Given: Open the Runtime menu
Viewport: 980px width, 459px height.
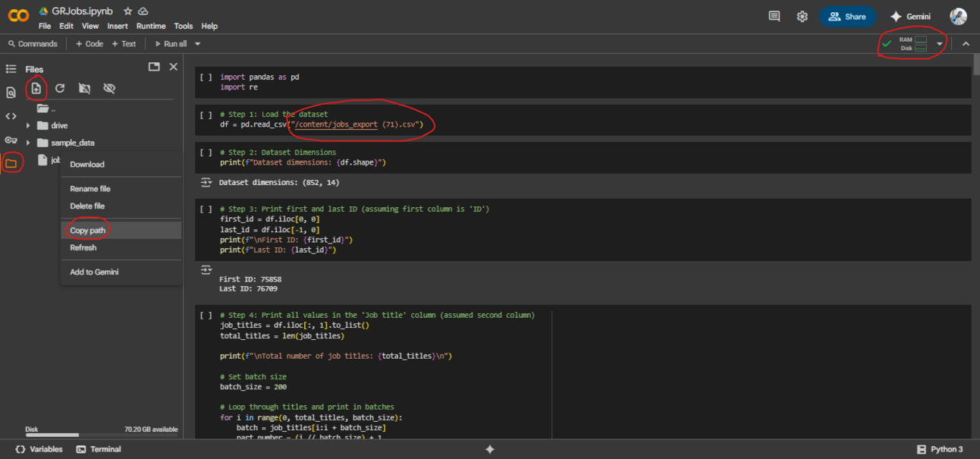Looking at the screenshot, I should click(151, 26).
